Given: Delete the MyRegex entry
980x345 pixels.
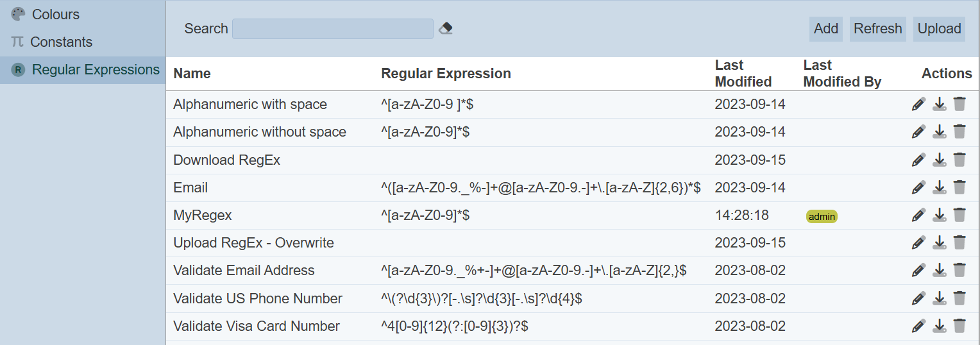Looking at the screenshot, I should [959, 215].
